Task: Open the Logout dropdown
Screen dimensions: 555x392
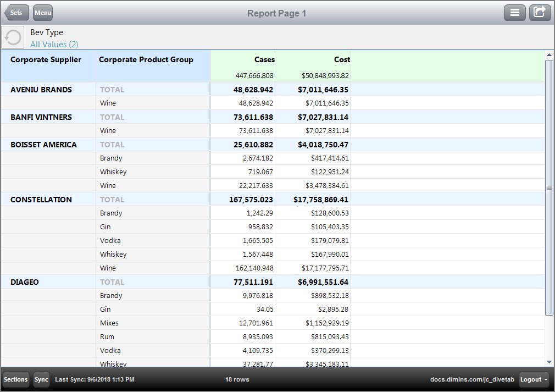Action: click(x=533, y=379)
